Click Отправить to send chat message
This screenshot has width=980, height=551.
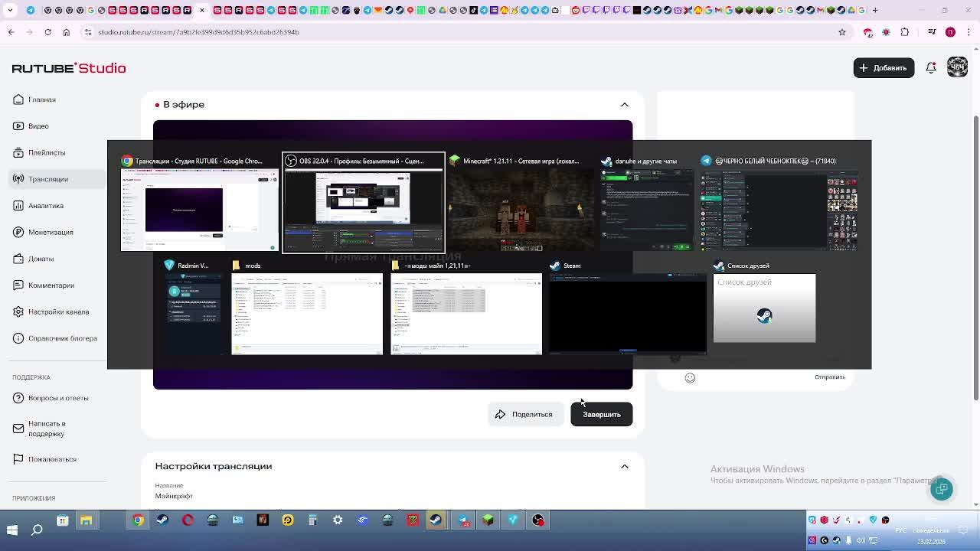point(830,377)
